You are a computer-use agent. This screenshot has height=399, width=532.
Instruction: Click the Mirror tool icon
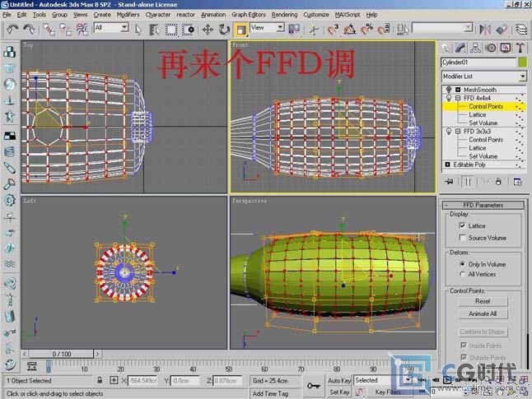(x=485, y=30)
